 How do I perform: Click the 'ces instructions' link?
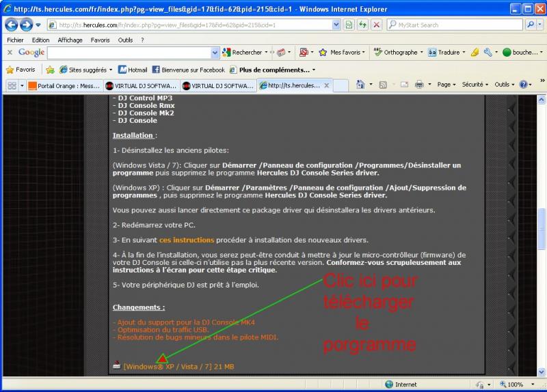coord(186,240)
